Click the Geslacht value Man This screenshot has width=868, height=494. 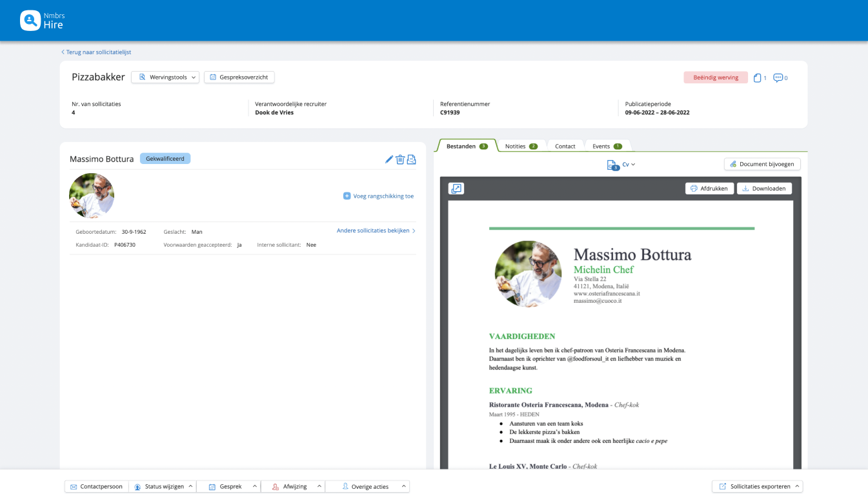pos(197,232)
